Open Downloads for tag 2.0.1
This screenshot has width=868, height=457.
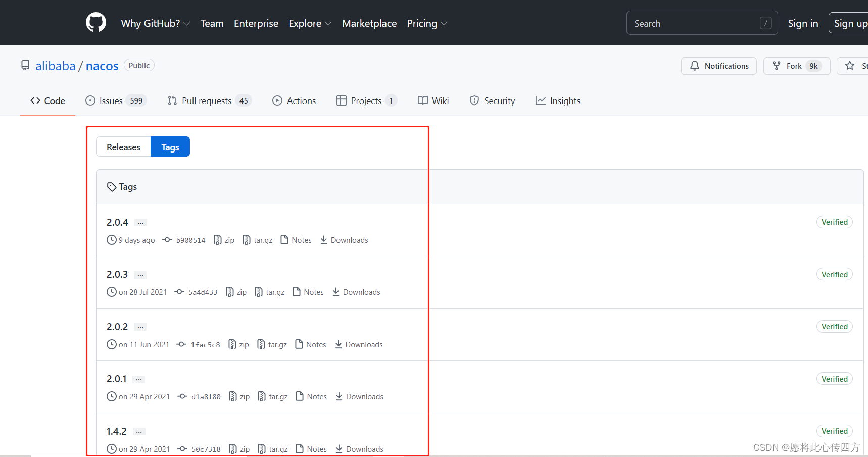coord(359,397)
